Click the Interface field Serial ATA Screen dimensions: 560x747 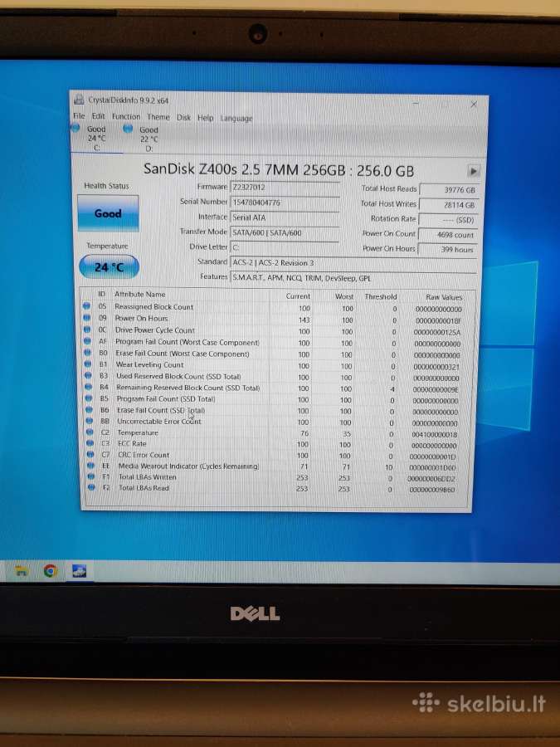[285, 217]
